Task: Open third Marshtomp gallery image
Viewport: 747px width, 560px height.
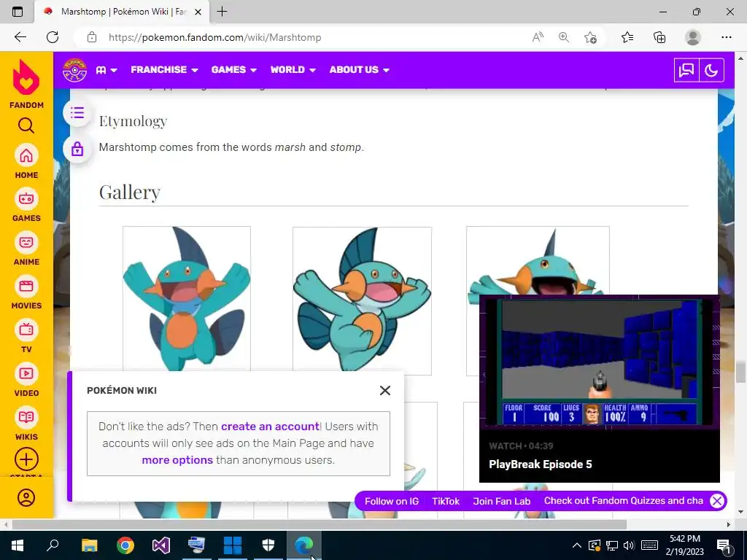Action: point(538,261)
